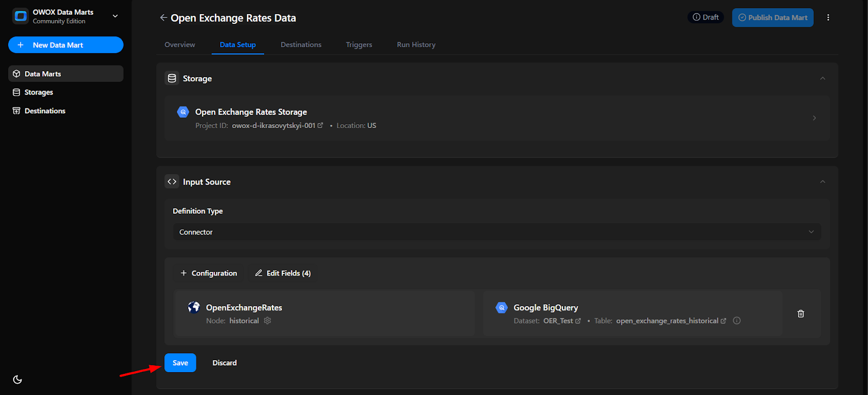
Task: Open the three-dot more options menu
Action: point(828,17)
